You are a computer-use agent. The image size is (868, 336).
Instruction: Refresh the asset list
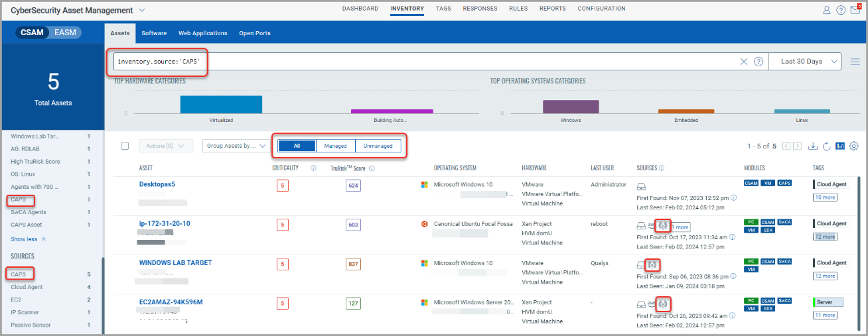point(826,146)
